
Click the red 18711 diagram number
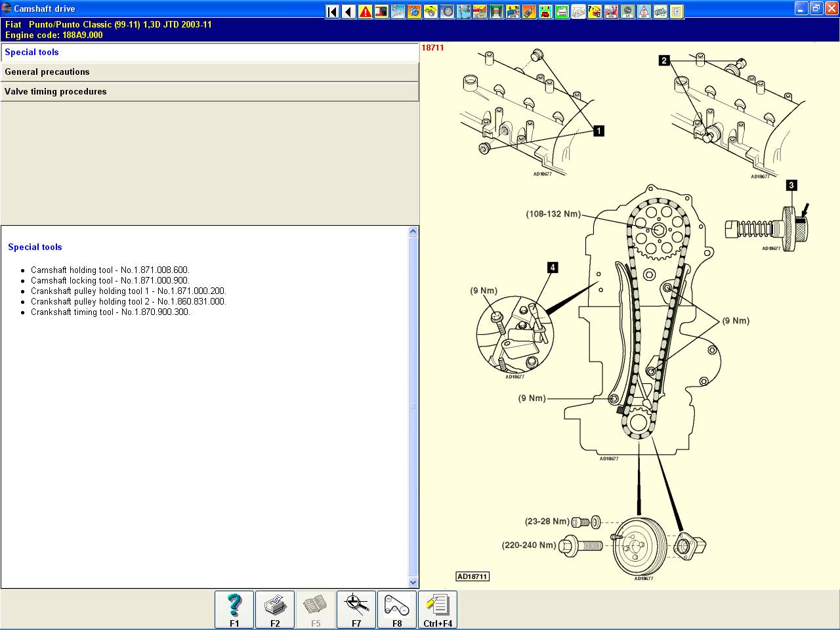click(x=432, y=48)
